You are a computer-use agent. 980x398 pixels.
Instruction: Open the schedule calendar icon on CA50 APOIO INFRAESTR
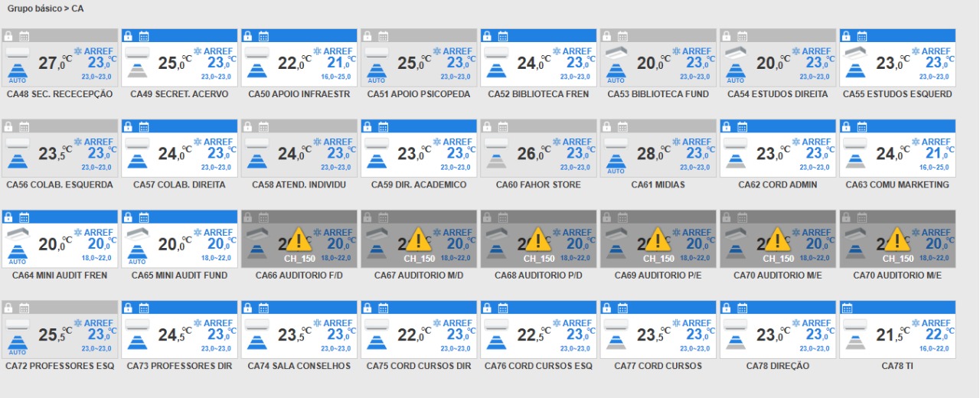[263, 36]
